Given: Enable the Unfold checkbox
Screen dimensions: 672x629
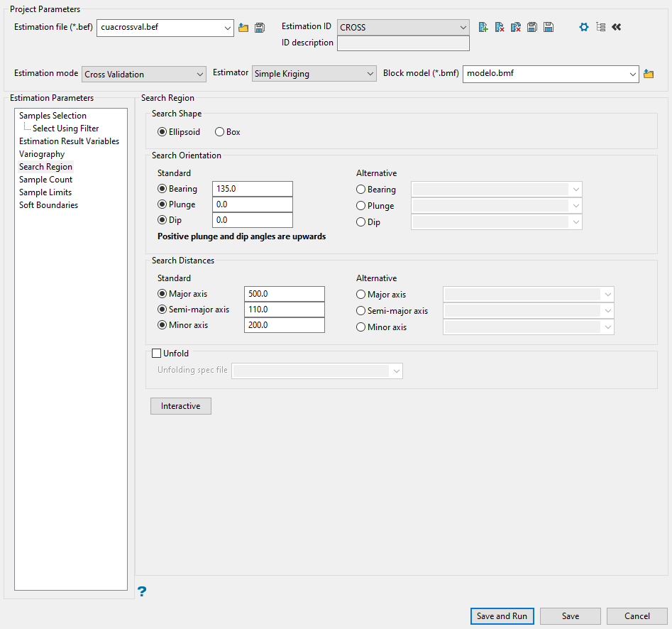Looking at the screenshot, I should click(x=157, y=354).
